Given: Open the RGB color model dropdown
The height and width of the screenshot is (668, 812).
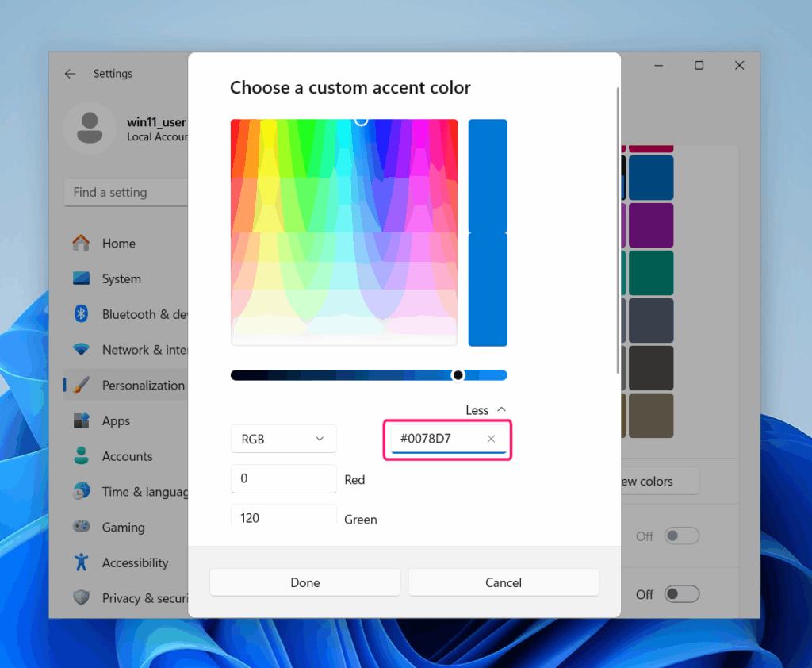Looking at the screenshot, I should [x=284, y=439].
